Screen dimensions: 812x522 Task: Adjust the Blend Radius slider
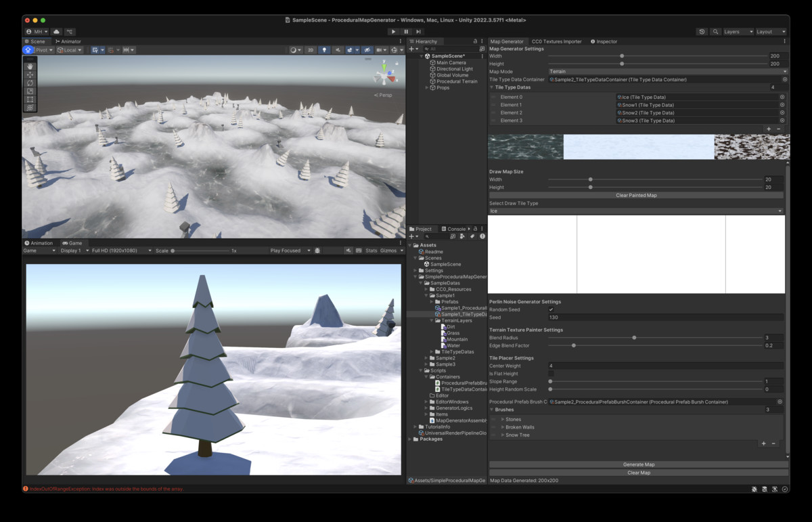[655, 337]
